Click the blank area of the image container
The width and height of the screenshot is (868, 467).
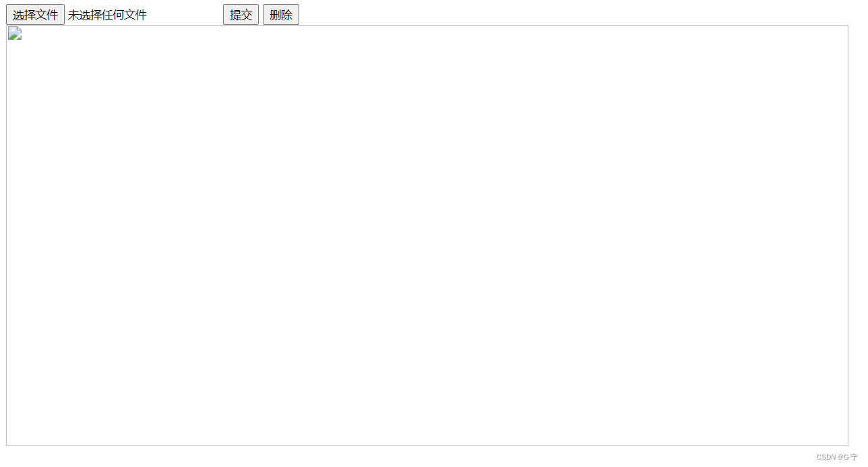coord(427,236)
